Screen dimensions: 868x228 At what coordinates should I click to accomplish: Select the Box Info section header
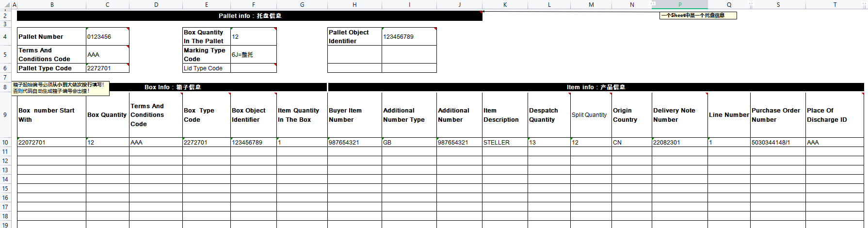pos(172,87)
